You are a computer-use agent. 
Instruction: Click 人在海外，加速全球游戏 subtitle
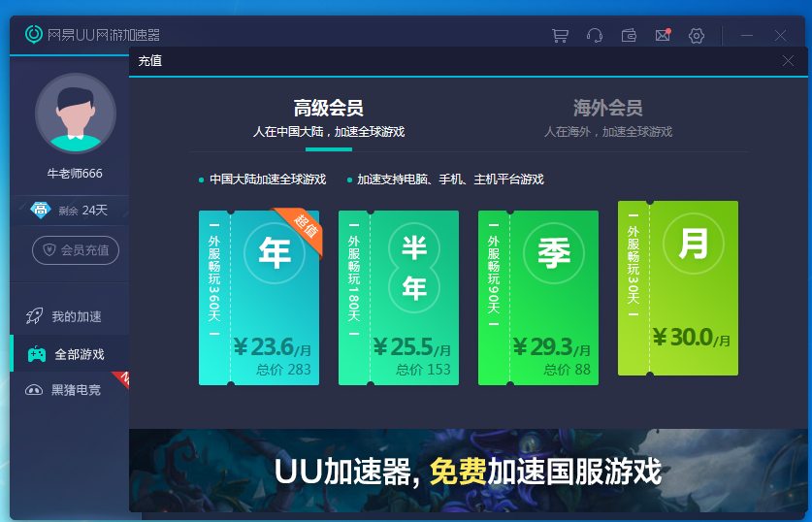tap(608, 132)
